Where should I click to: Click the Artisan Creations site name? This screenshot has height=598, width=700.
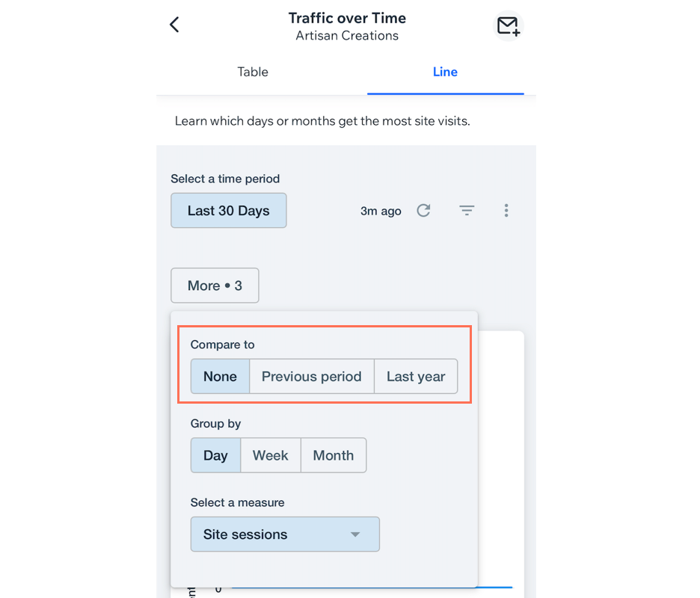tap(347, 36)
